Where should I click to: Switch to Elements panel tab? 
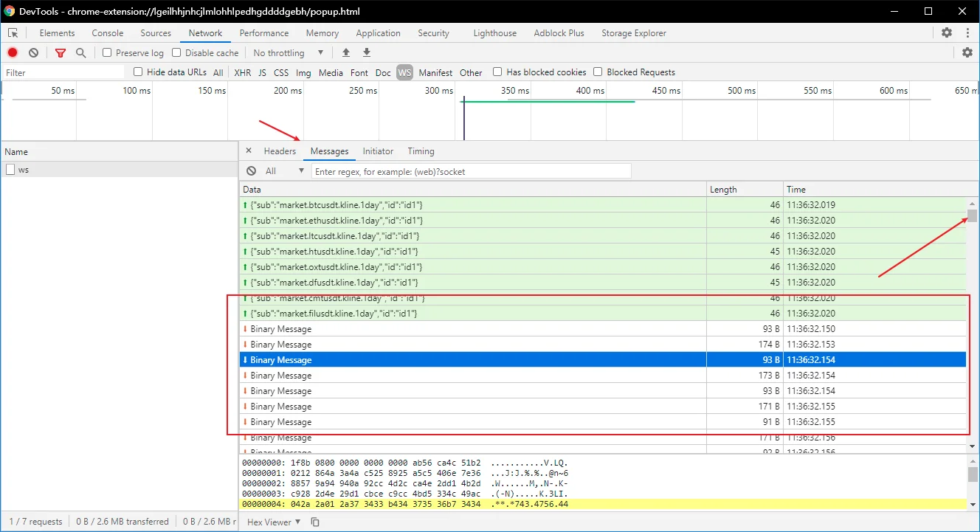click(57, 33)
